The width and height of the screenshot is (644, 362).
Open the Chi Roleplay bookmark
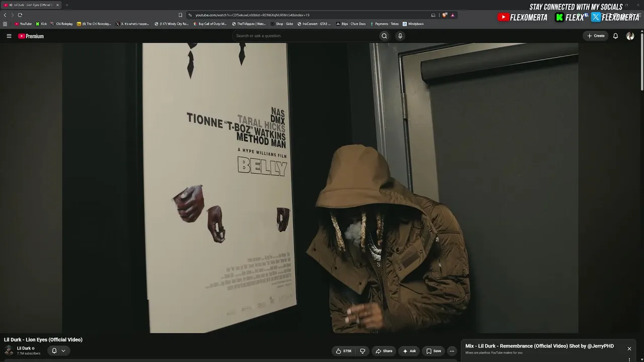pyautogui.click(x=62, y=24)
